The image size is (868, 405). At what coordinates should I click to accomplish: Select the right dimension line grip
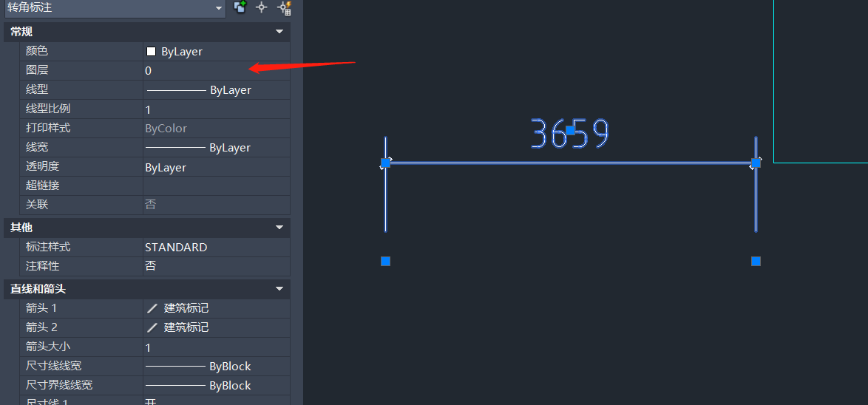click(756, 163)
